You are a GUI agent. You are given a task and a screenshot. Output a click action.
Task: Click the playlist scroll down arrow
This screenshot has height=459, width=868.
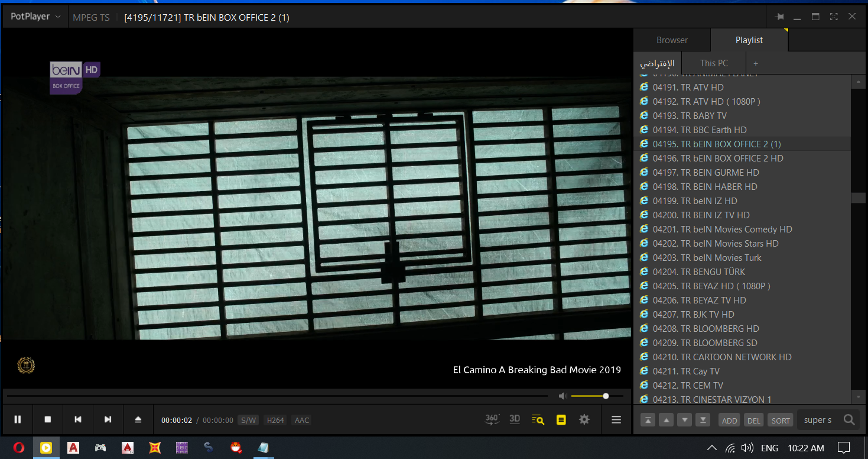859,396
